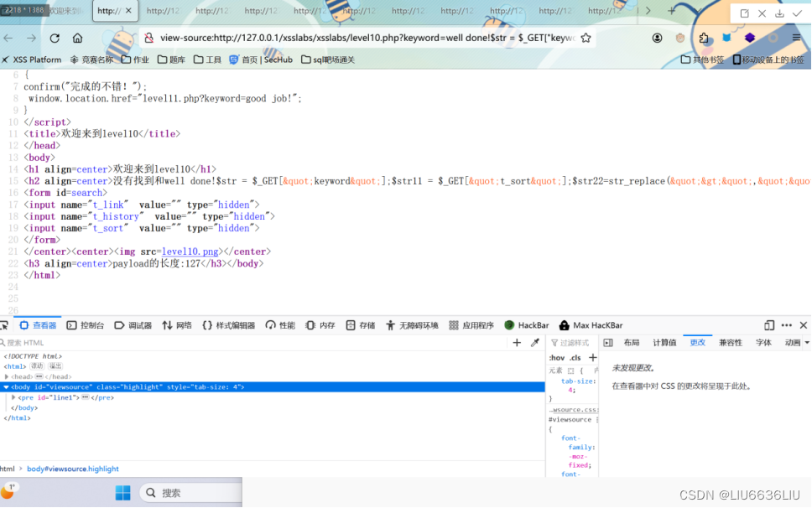Select the html breadcrumb item

tap(8, 469)
